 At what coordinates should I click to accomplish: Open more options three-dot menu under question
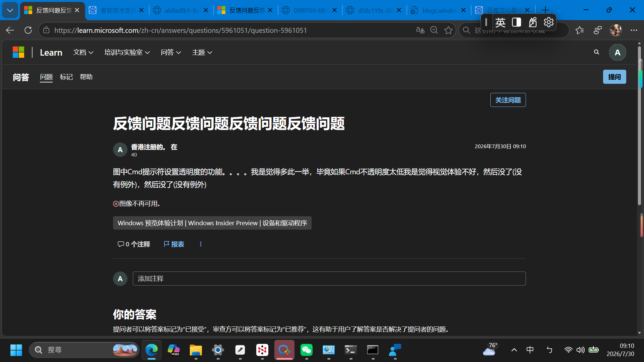click(x=201, y=244)
